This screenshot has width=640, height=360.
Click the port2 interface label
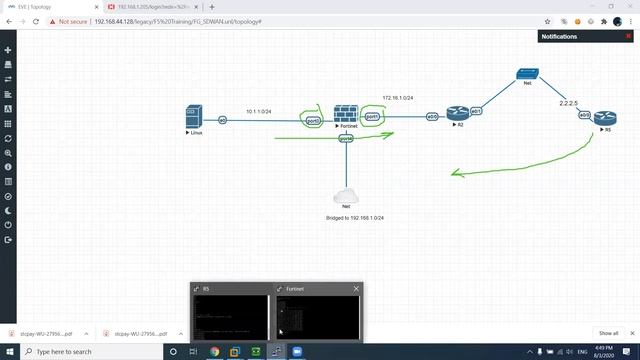coord(313,121)
